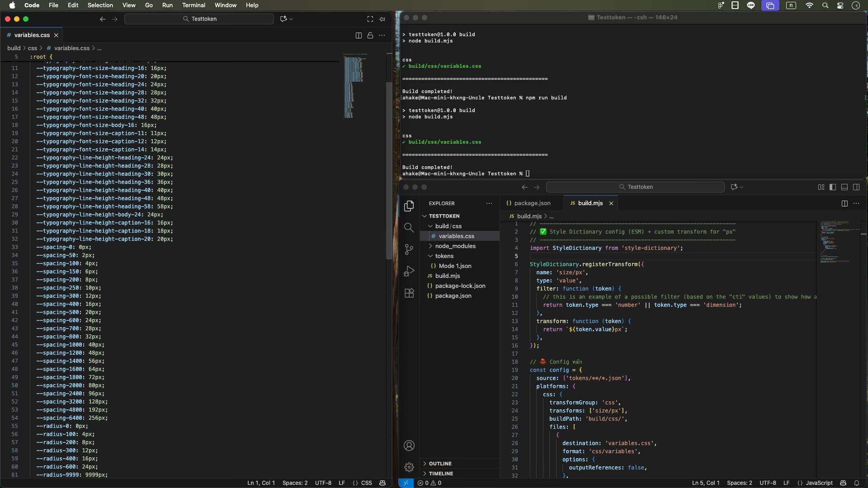This screenshot has width=868, height=488.
Task: Click the remote window indicator in status bar
Action: 406,483
